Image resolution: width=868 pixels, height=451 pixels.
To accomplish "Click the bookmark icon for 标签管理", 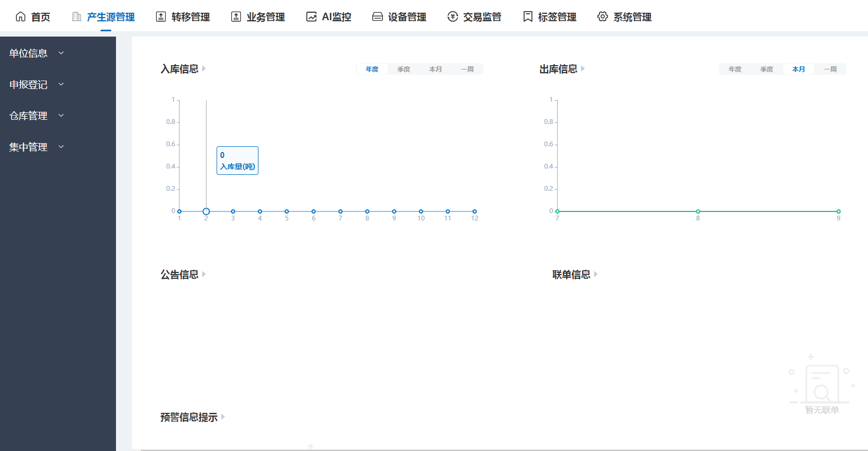I will coord(528,17).
